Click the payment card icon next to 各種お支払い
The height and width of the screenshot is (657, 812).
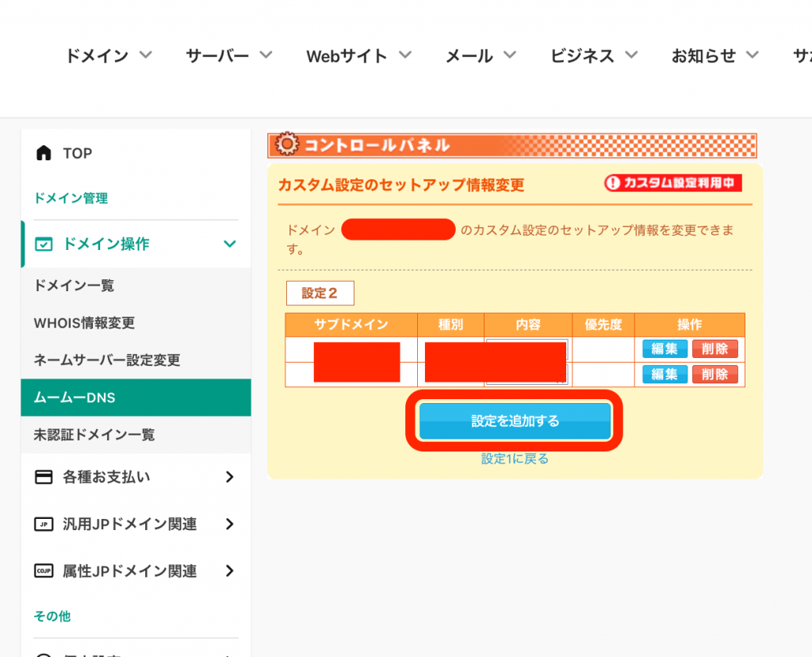(x=45, y=477)
